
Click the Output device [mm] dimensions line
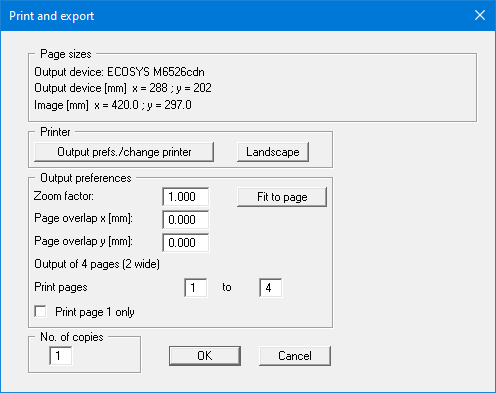click(123, 88)
